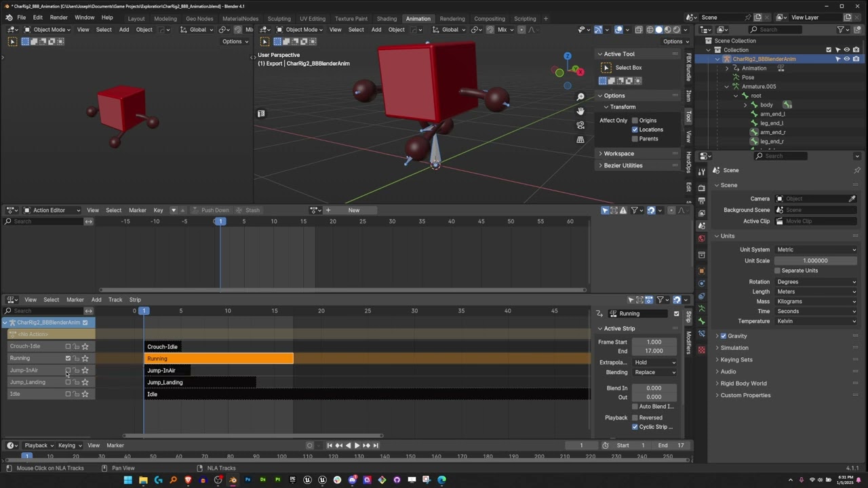Open the NLA Strip menu
This screenshot has width=868, height=488.
pos(135,300)
